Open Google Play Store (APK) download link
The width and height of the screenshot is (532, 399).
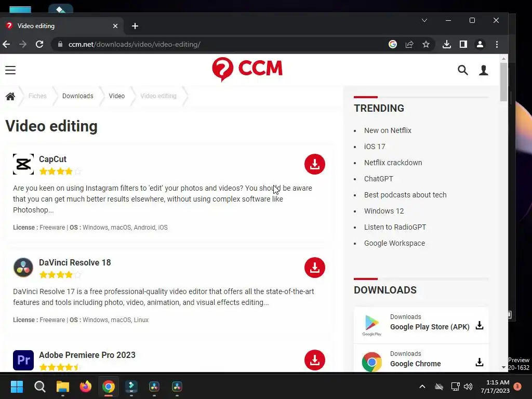tap(430, 327)
